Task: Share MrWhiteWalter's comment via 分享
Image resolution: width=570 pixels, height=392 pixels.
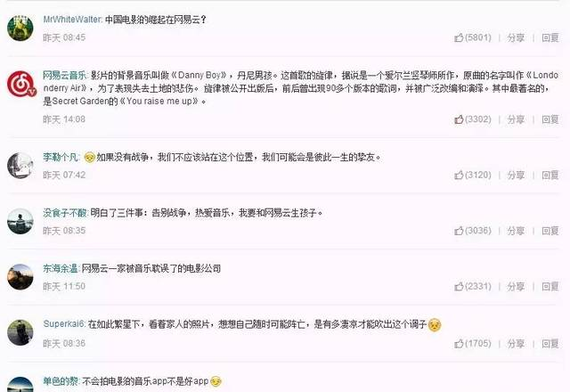Action: pos(516,37)
